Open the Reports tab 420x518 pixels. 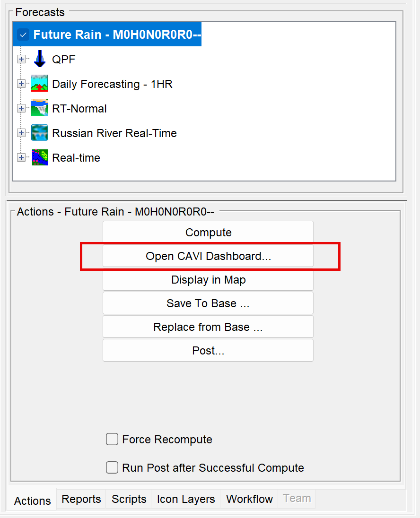pyautogui.click(x=81, y=499)
